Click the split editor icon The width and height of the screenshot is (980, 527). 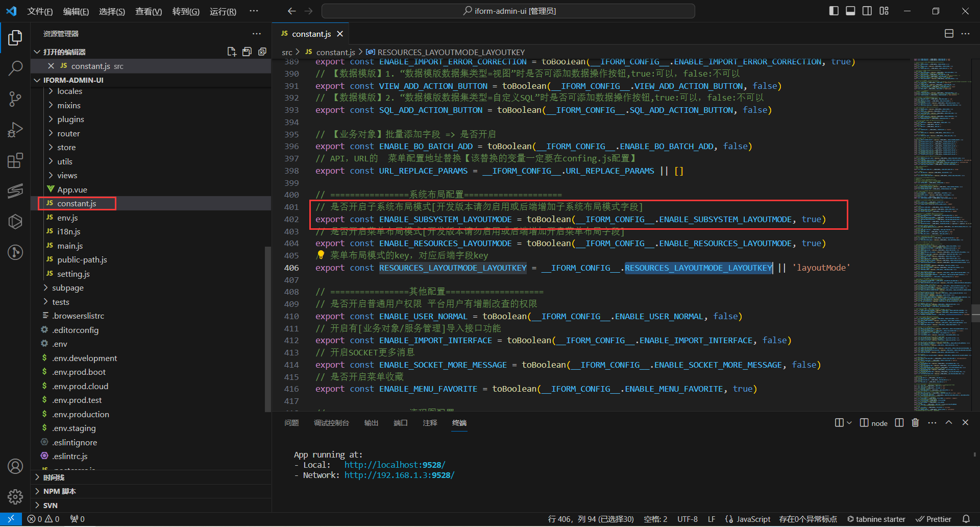click(x=949, y=34)
